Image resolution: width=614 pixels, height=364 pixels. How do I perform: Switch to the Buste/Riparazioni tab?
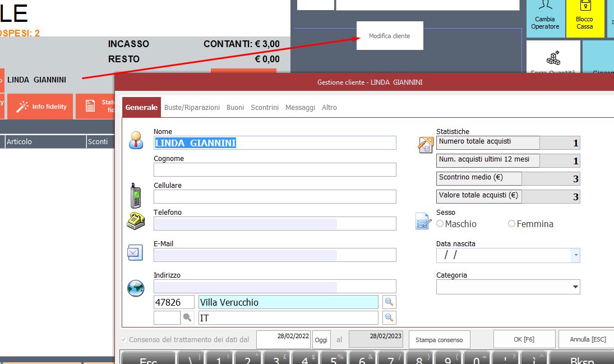[192, 107]
